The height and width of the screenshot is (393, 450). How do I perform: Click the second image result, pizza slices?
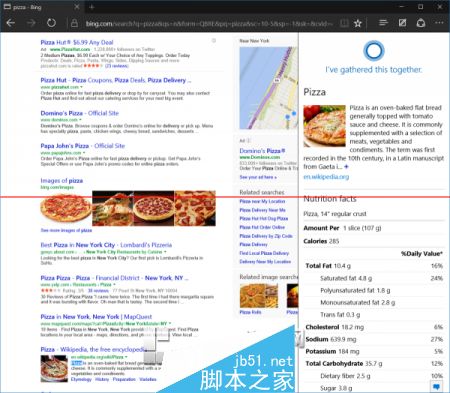coord(113,209)
